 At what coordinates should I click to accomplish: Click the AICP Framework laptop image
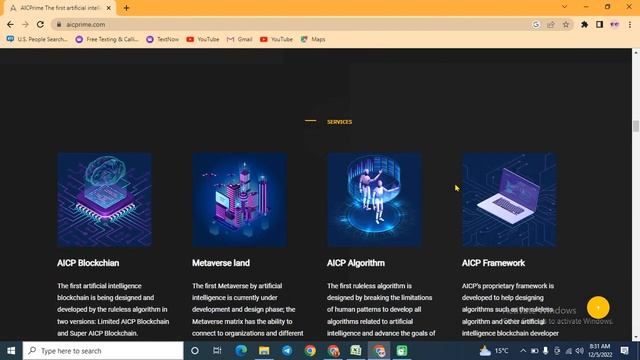point(509,200)
